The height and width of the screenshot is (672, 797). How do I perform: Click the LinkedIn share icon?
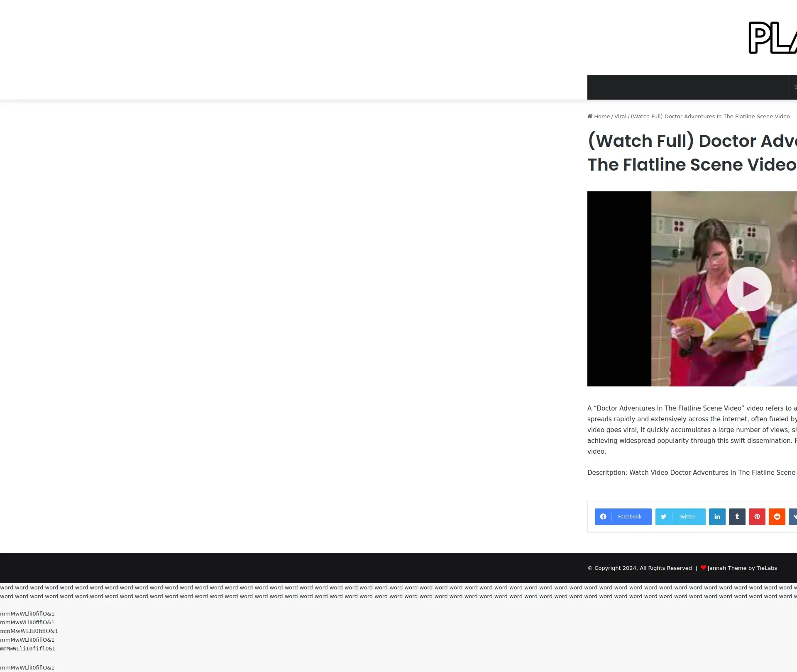tap(717, 517)
